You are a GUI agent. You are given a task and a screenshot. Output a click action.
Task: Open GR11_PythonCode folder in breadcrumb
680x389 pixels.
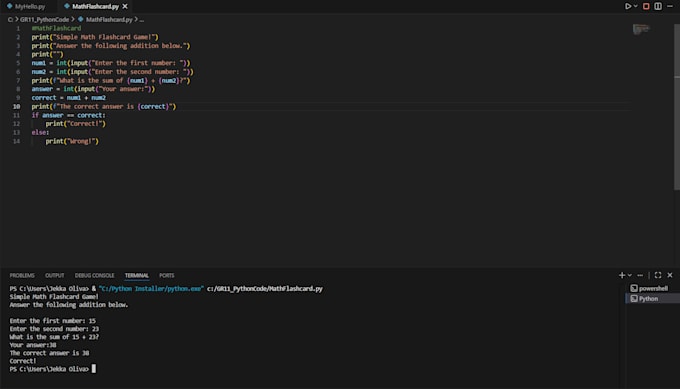tap(44, 20)
